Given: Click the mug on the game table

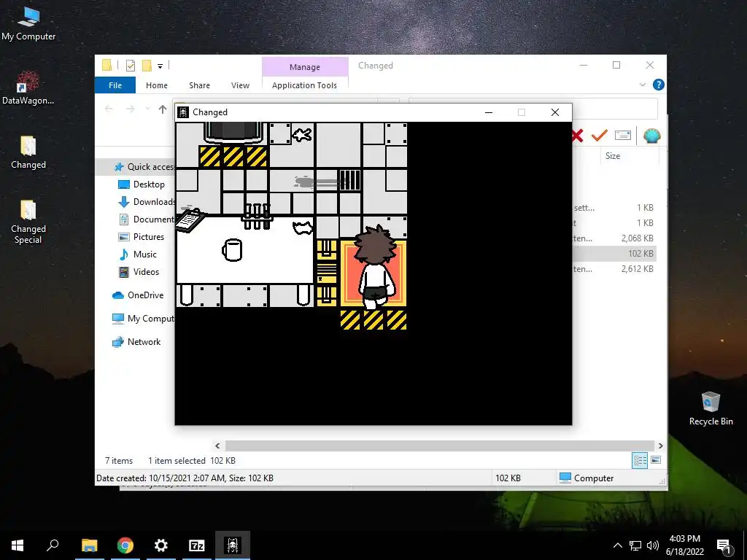Looking at the screenshot, I should click(232, 250).
